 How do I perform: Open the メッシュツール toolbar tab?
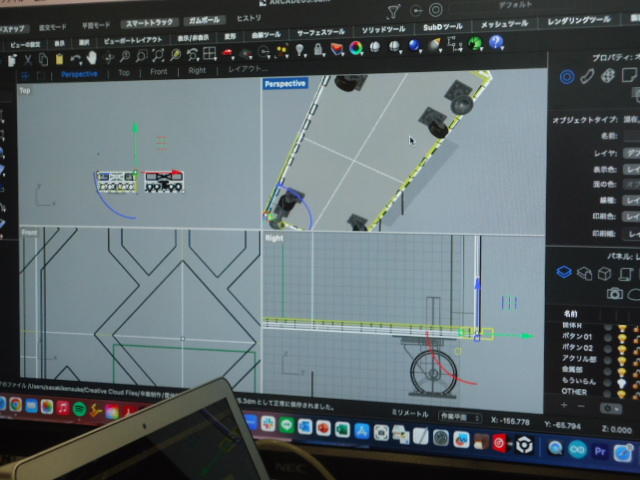coord(504,24)
